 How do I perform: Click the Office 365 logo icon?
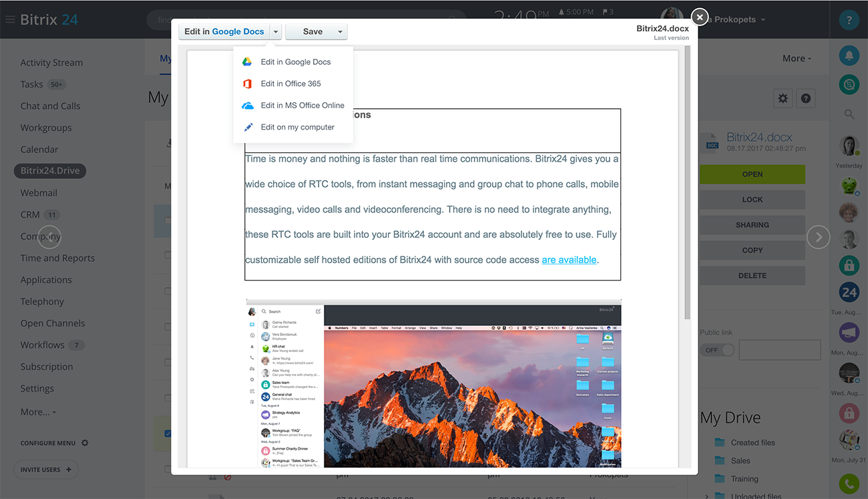pyautogui.click(x=247, y=84)
